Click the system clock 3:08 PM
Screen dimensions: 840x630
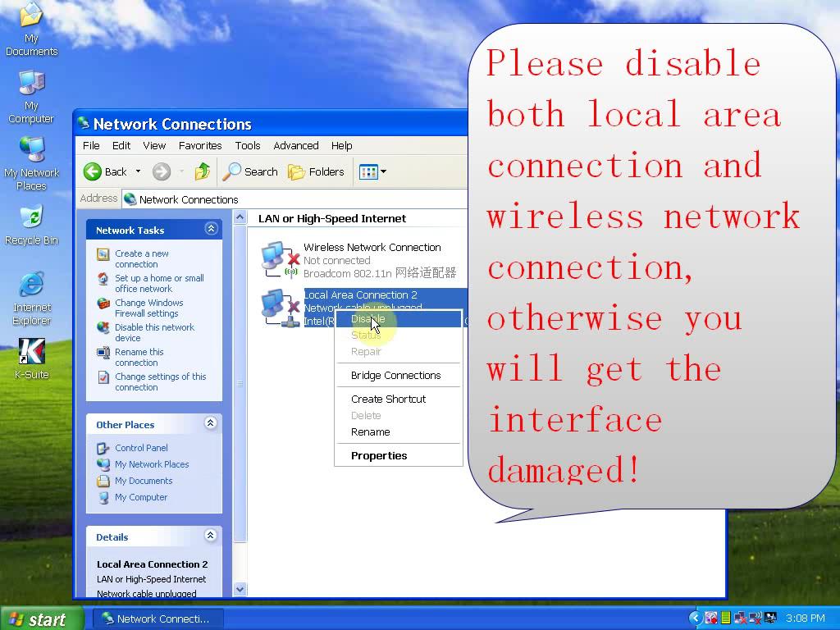(x=806, y=619)
